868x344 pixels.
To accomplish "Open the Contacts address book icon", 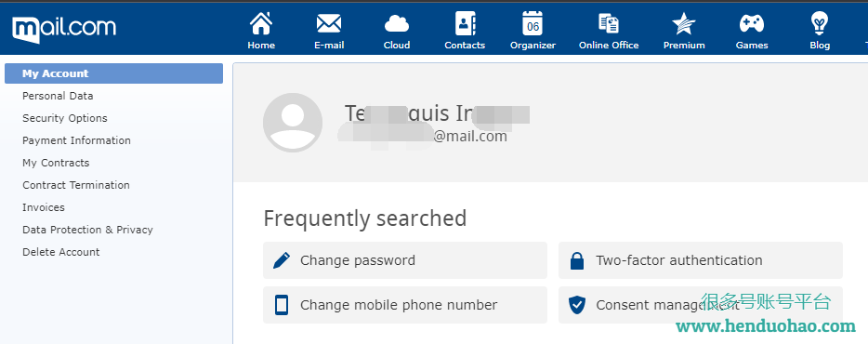I will click(465, 23).
